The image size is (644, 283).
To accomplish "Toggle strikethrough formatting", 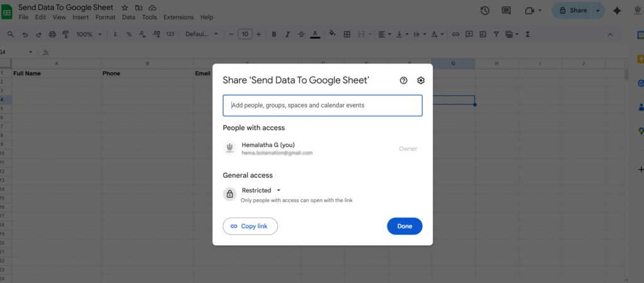I will pyautogui.click(x=301, y=34).
